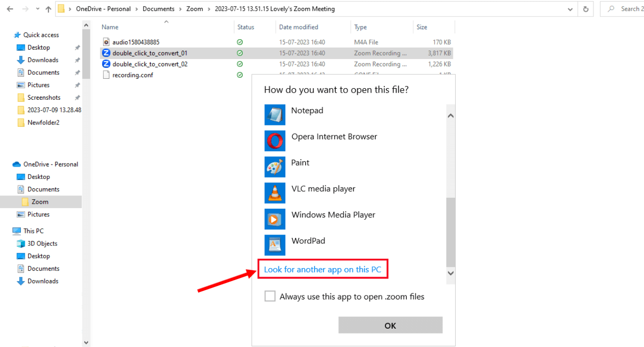This screenshot has width=644, height=347.
Task: Select Zoom folder under OneDrive
Action: pos(41,202)
